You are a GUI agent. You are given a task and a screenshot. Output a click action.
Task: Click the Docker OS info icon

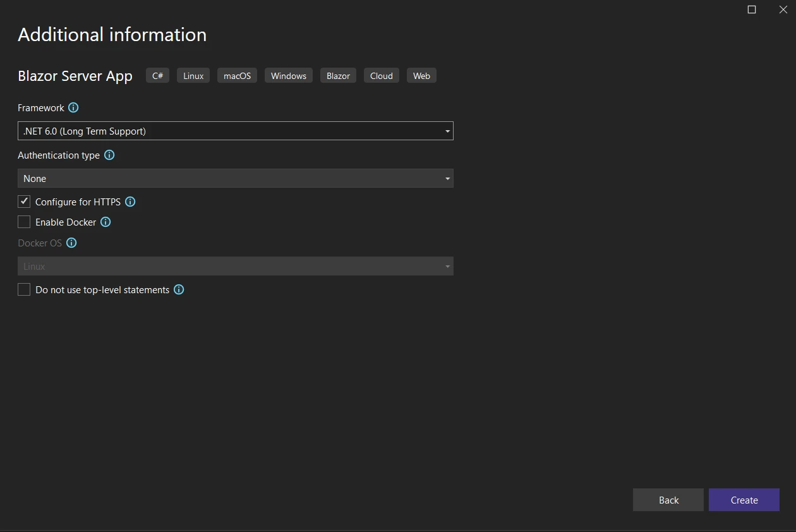point(71,243)
